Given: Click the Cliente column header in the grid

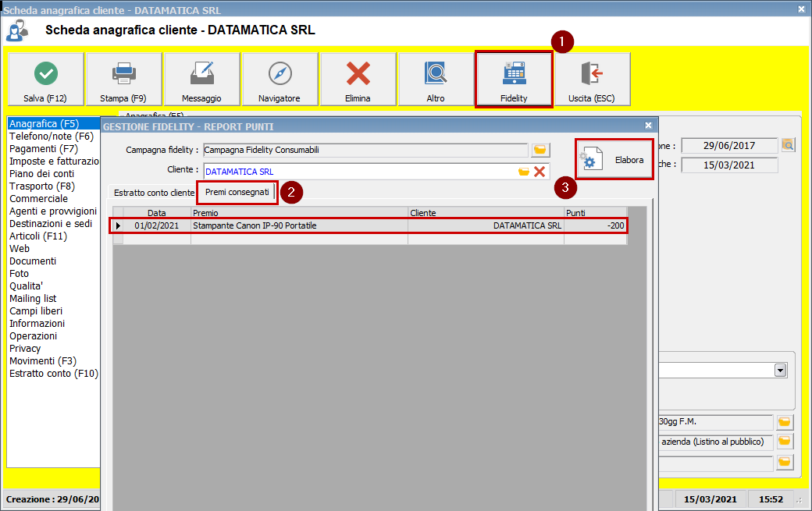Looking at the screenshot, I should coord(486,212).
